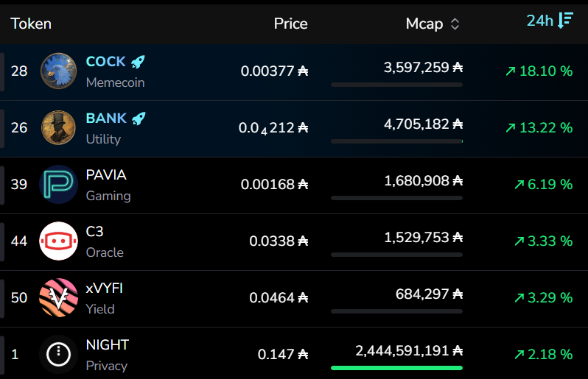Click the market cap 1,529,753
Image resolution: width=588 pixels, height=379 pixels.
coord(424,238)
